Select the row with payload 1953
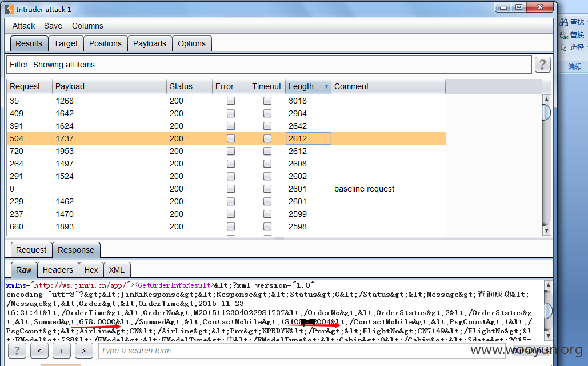This screenshot has height=366, width=588. coord(226,151)
